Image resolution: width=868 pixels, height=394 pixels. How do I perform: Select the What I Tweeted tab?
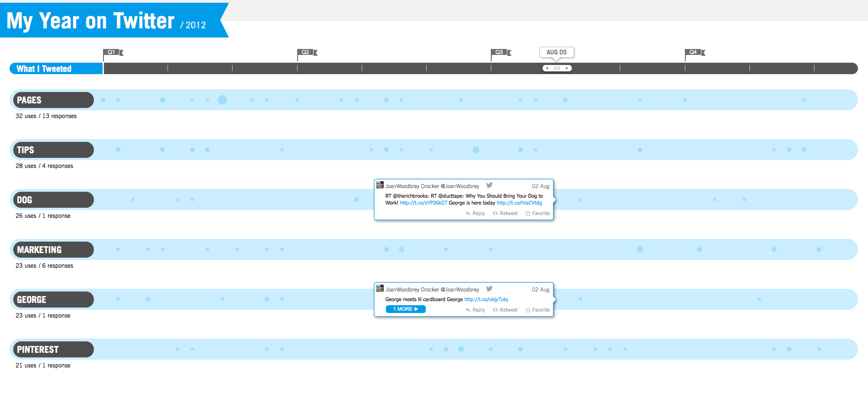click(x=56, y=69)
